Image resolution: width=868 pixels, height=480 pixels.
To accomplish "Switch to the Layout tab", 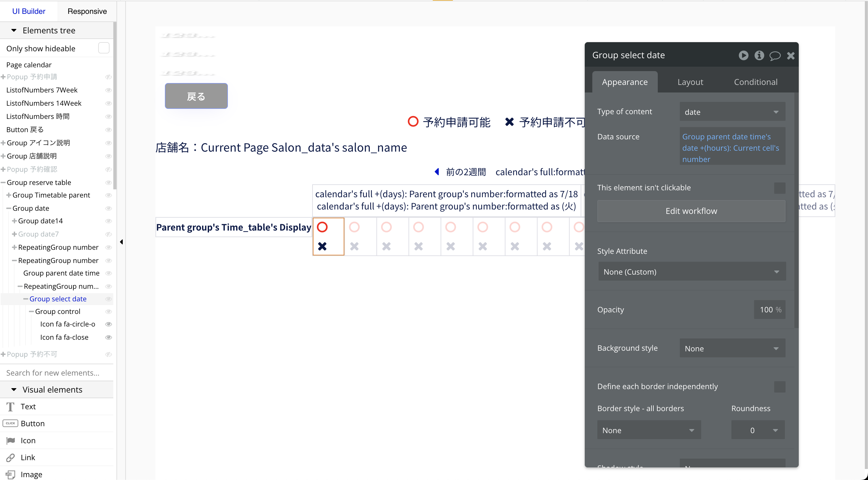I will (690, 82).
